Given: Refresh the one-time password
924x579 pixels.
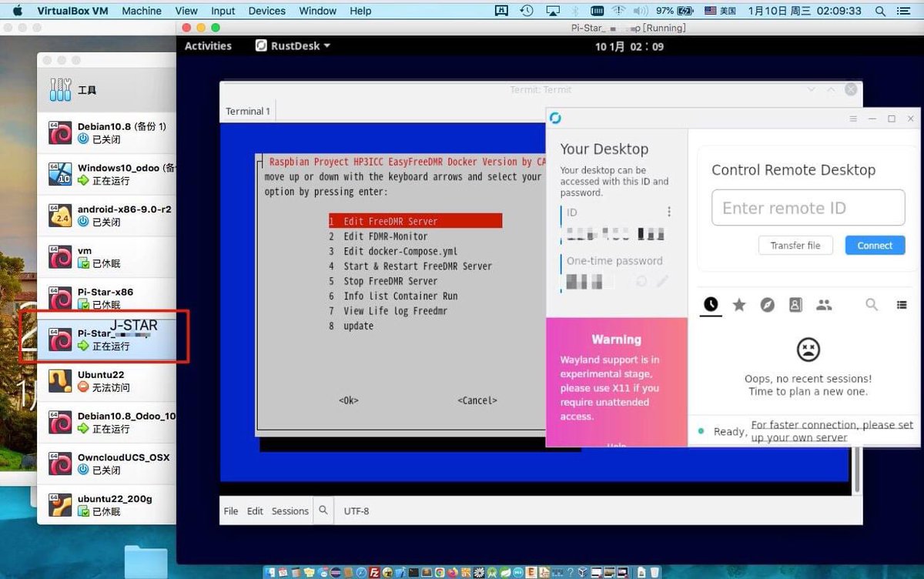Looking at the screenshot, I should pyautogui.click(x=641, y=281).
